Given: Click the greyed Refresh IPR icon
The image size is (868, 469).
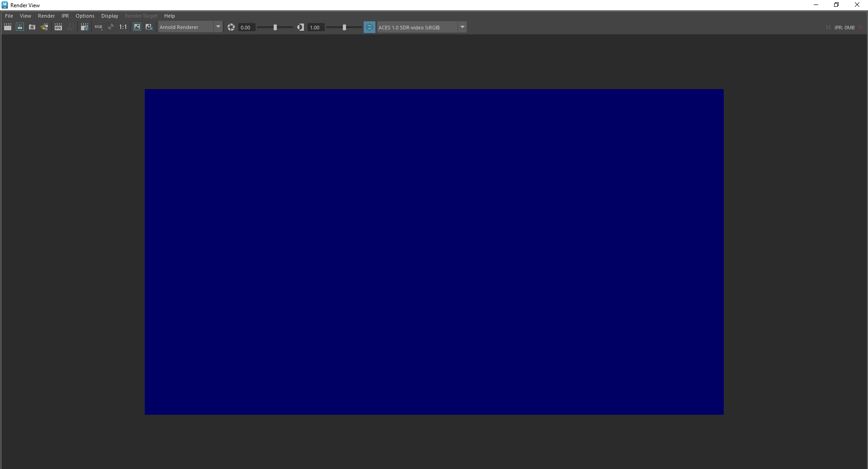Looking at the screenshot, I should (x=71, y=27).
